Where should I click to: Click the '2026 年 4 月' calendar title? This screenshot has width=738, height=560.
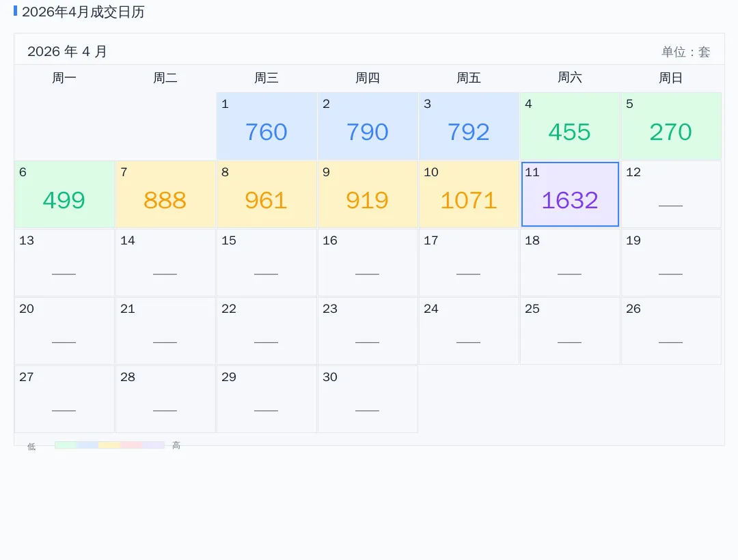[67, 51]
